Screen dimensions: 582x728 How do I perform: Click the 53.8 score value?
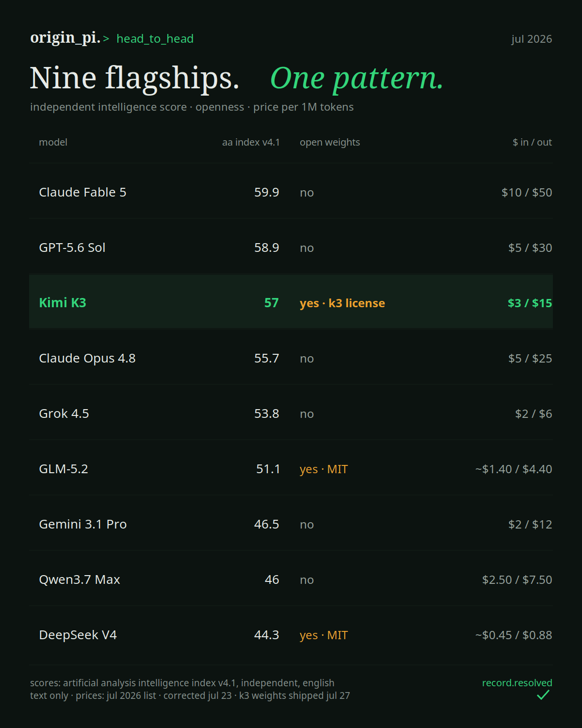click(267, 414)
